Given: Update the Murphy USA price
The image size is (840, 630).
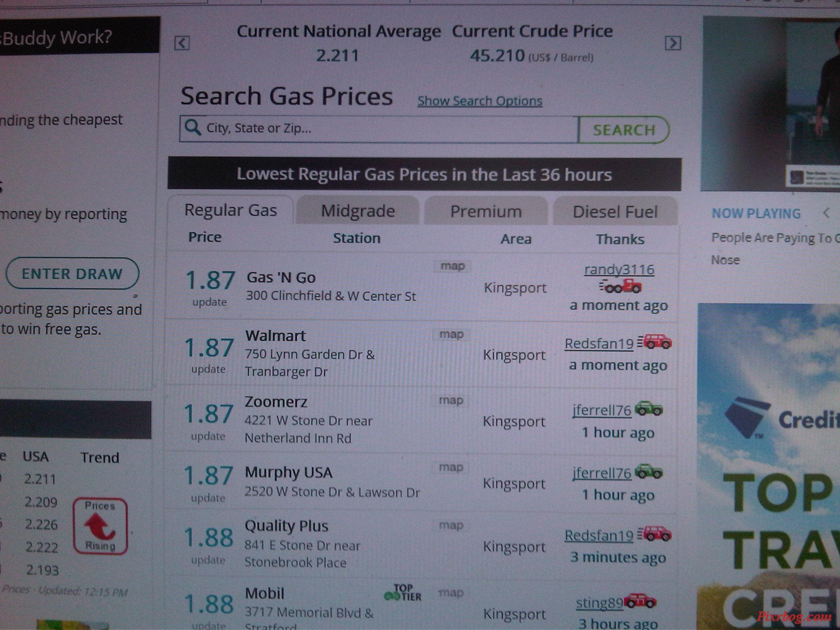Looking at the screenshot, I should pos(208,498).
